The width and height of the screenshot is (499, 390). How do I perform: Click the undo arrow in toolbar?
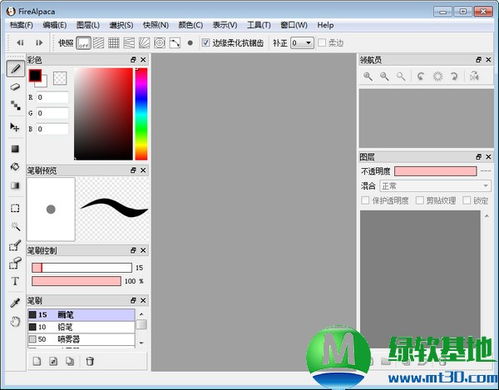click(x=20, y=43)
